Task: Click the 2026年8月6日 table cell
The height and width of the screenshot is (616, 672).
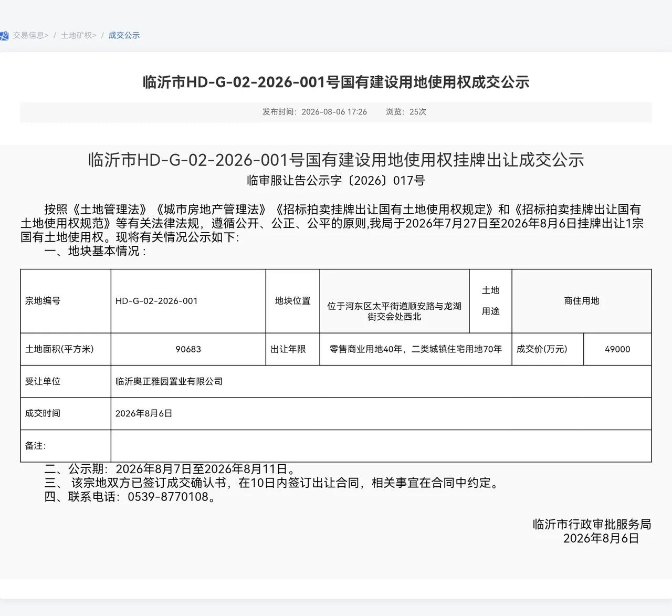Action: pyautogui.click(x=381, y=413)
